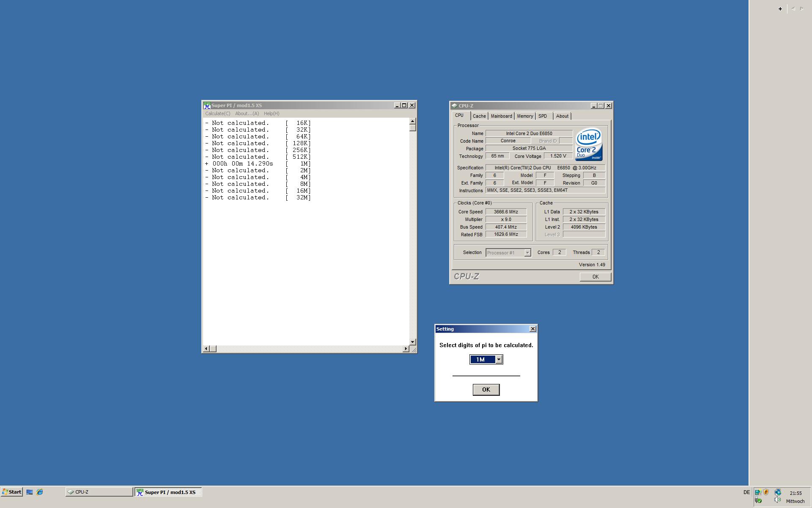The width and height of the screenshot is (812, 508).
Task: Click the CPU-Z title bar icon
Action: (x=454, y=106)
